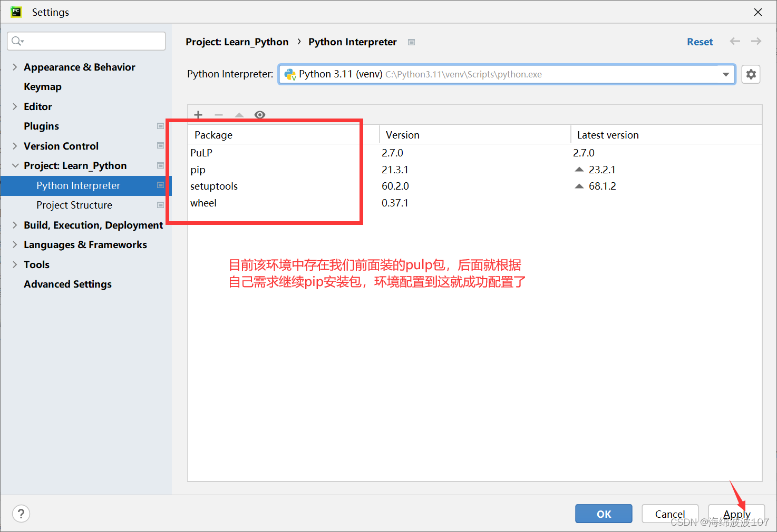This screenshot has width=777, height=532.
Task: Click the Reset link
Action: coord(700,42)
